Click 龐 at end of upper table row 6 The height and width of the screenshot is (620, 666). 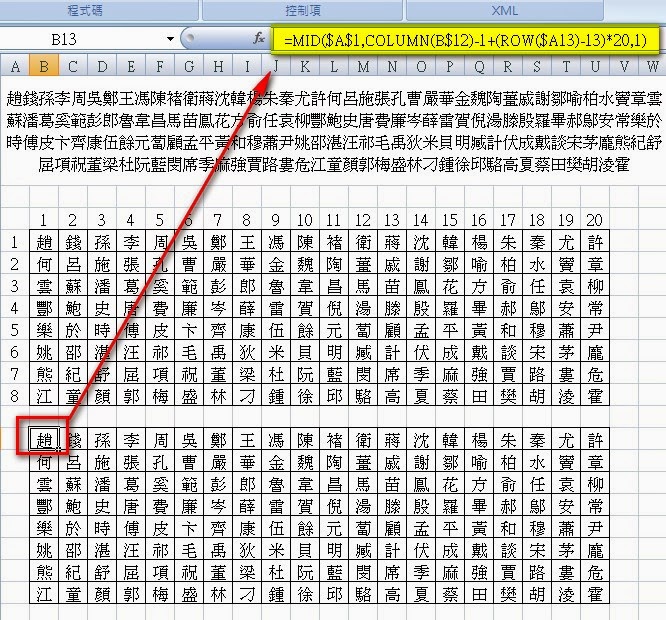595,352
